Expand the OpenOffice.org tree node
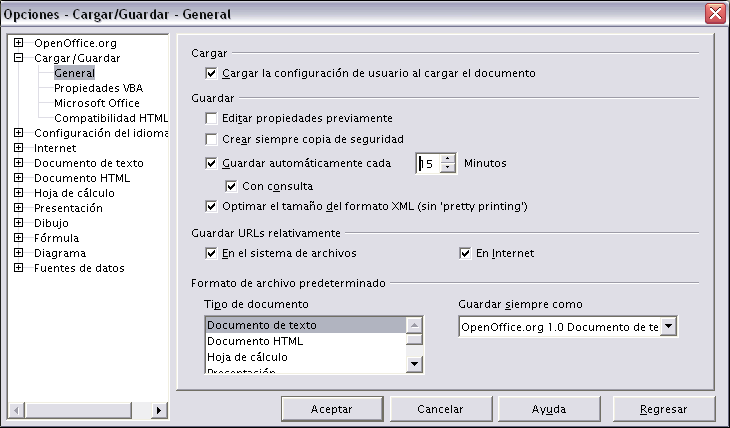 (x=19, y=43)
